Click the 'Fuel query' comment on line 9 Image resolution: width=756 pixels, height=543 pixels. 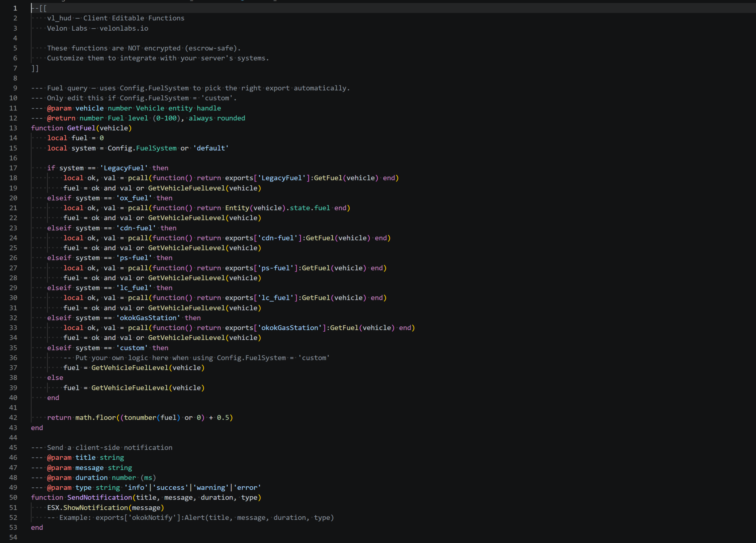191,88
